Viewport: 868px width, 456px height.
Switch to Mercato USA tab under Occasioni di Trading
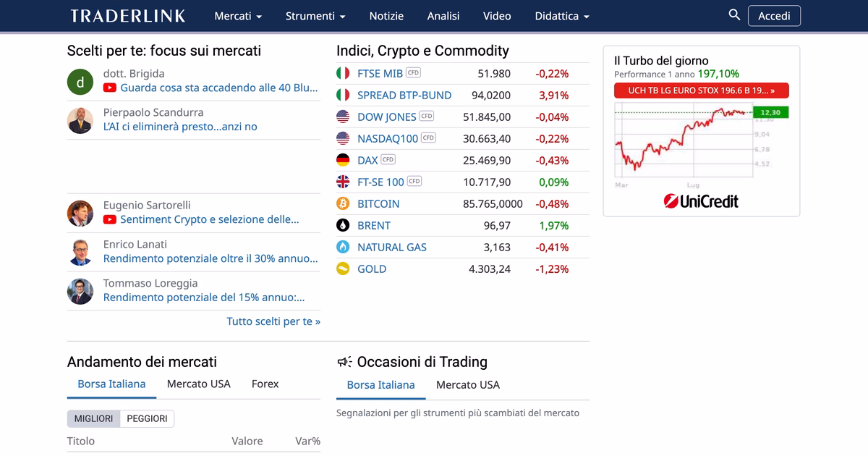(x=468, y=384)
